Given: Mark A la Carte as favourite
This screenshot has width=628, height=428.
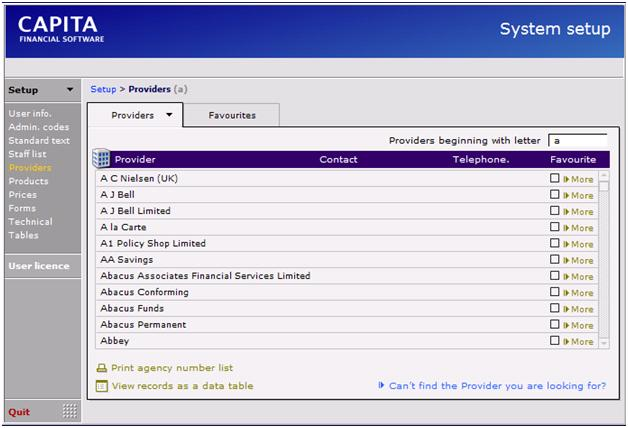Looking at the screenshot, I should 555,228.
